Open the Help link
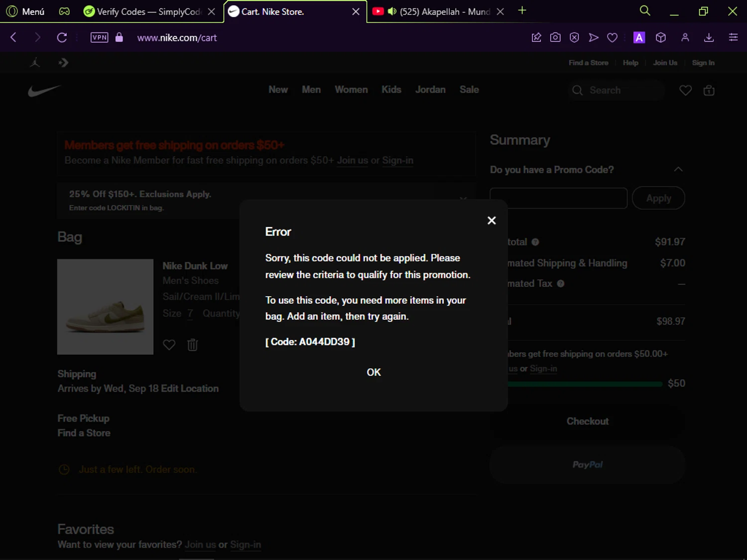This screenshot has height=560, width=747. click(630, 63)
